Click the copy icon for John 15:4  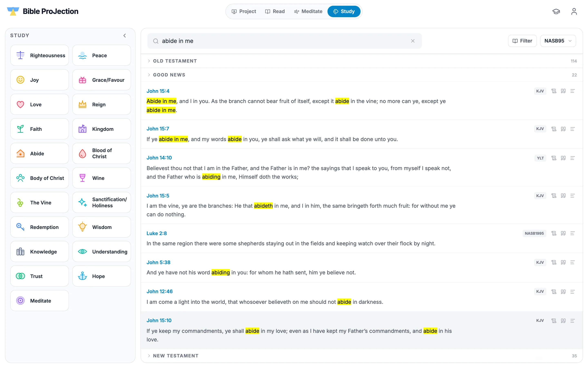pos(554,91)
